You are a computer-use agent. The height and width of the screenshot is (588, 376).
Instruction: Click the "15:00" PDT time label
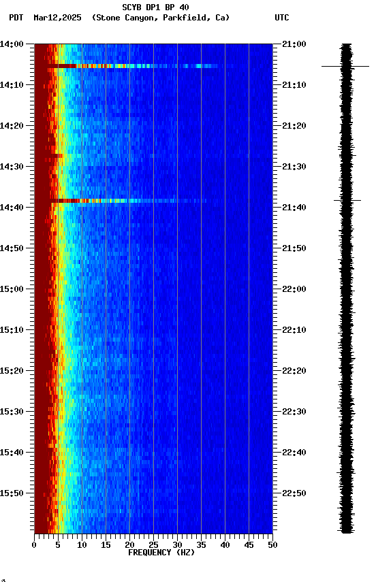coord(12,289)
